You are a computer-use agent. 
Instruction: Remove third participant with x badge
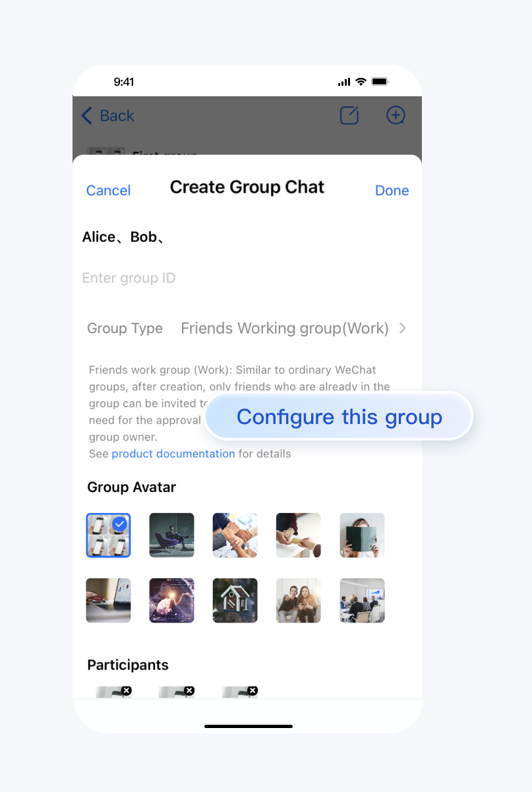pyautogui.click(x=252, y=690)
